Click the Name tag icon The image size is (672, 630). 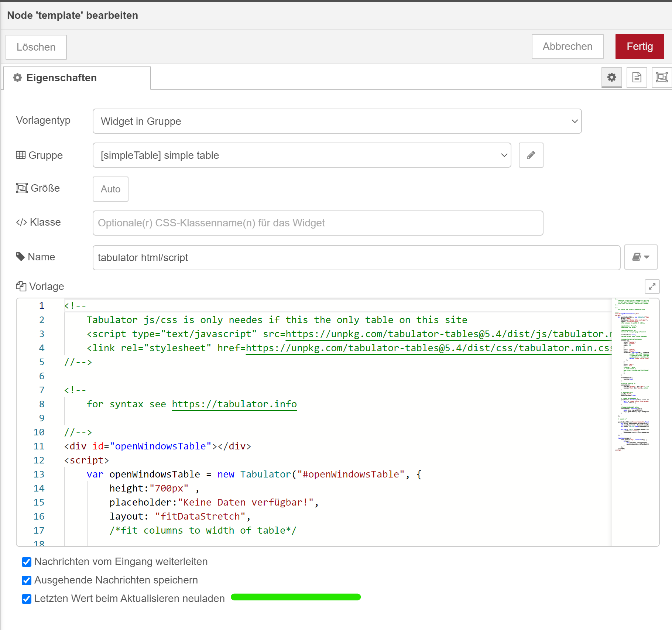pos(20,256)
